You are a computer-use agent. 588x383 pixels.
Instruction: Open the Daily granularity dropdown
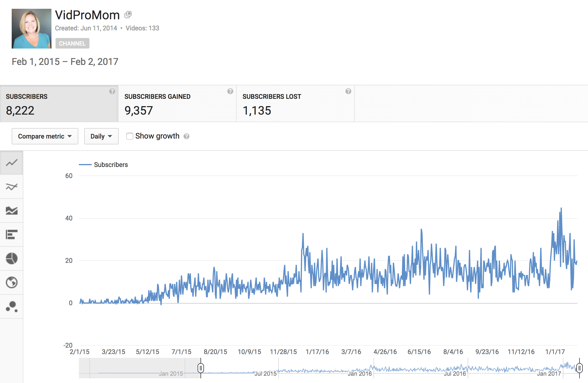[x=101, y=136]
